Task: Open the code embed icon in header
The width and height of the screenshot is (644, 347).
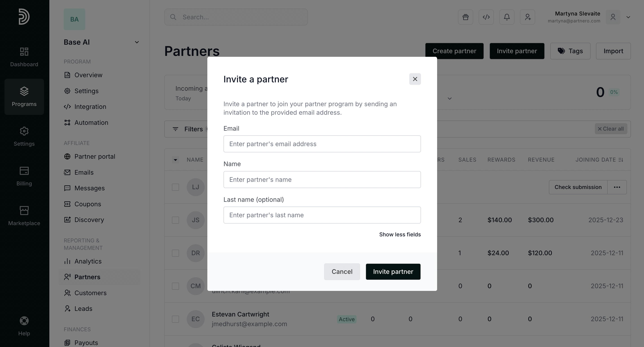Action: [486, 17]
